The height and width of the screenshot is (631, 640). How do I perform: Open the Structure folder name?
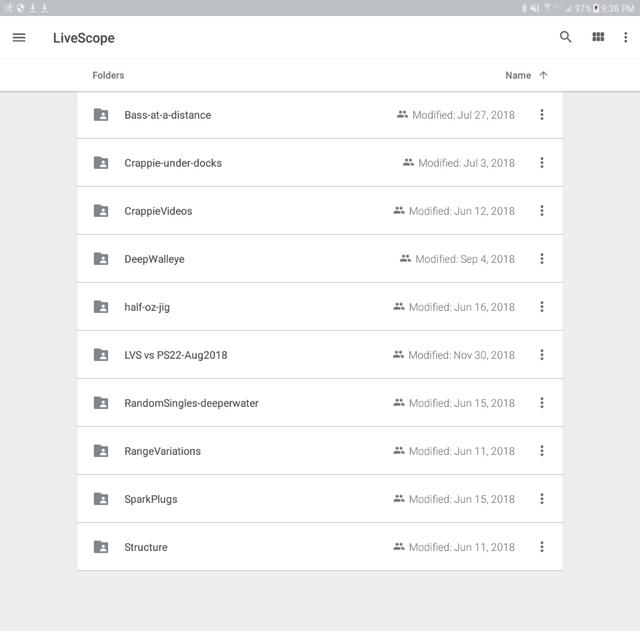pos(146,547)
